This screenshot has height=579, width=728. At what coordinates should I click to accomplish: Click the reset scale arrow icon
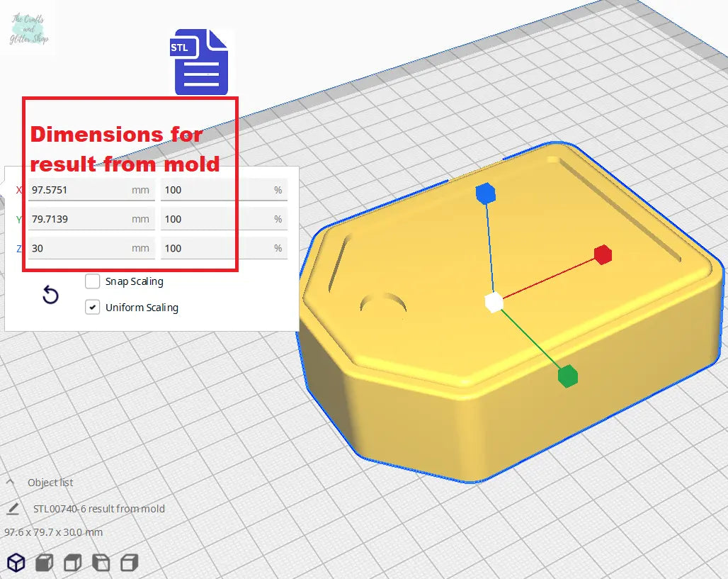[50, 295]
